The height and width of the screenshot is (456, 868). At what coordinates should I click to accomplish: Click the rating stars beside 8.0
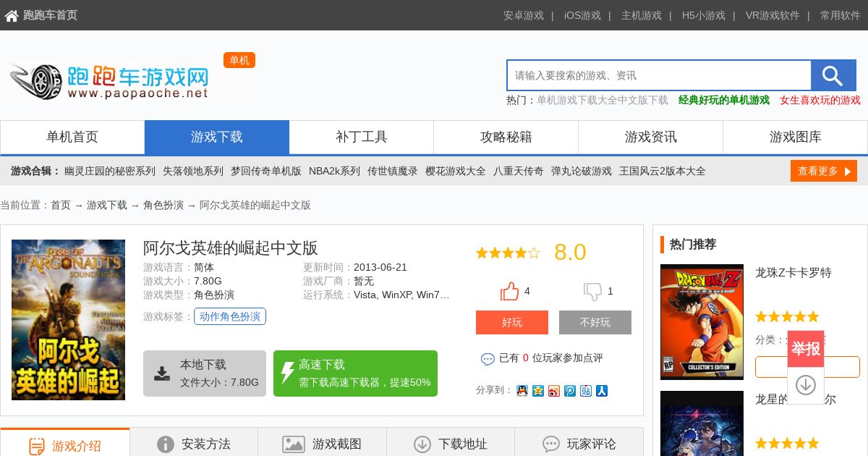[x=508, y=253]
